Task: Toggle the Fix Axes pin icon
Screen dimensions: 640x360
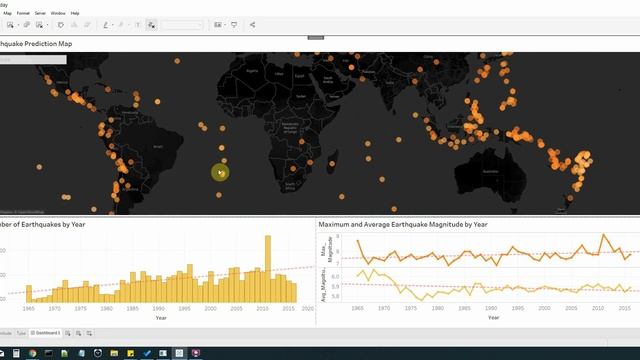Action: coord(151,25)
